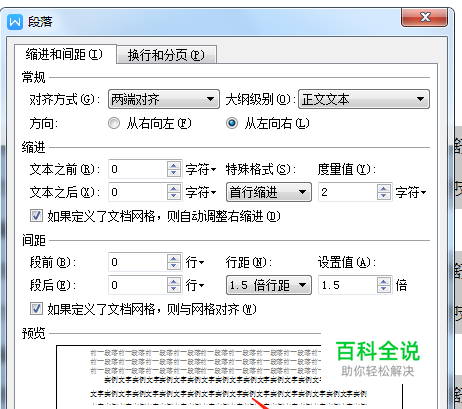Increase 设置值 with up arrow
Viewport: 462px width, 409px height.
click(x=384, y=281)
